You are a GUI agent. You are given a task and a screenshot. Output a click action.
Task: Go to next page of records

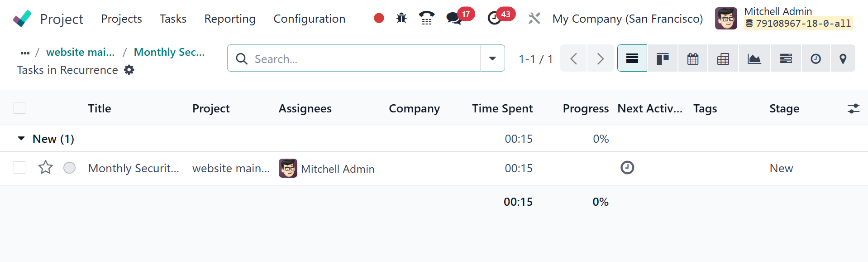tap(600, 58)
